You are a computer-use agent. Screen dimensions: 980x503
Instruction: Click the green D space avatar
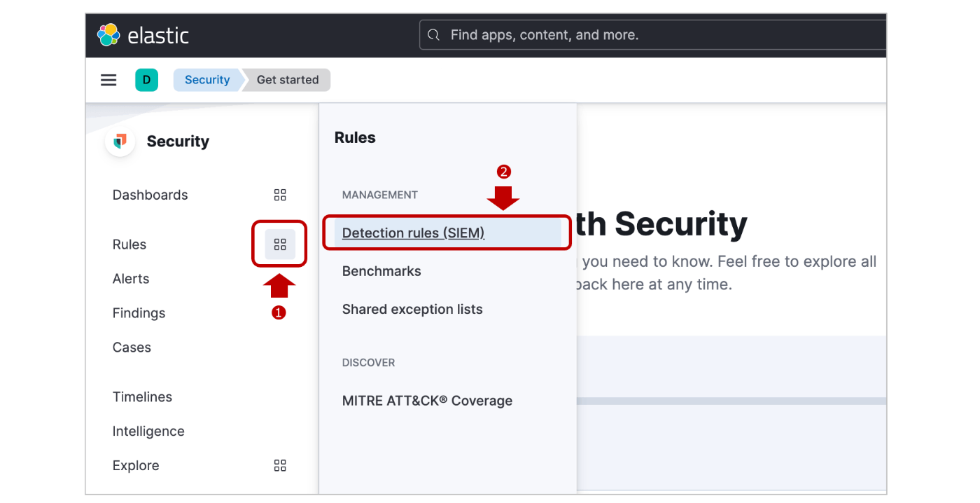click(146, 80)
